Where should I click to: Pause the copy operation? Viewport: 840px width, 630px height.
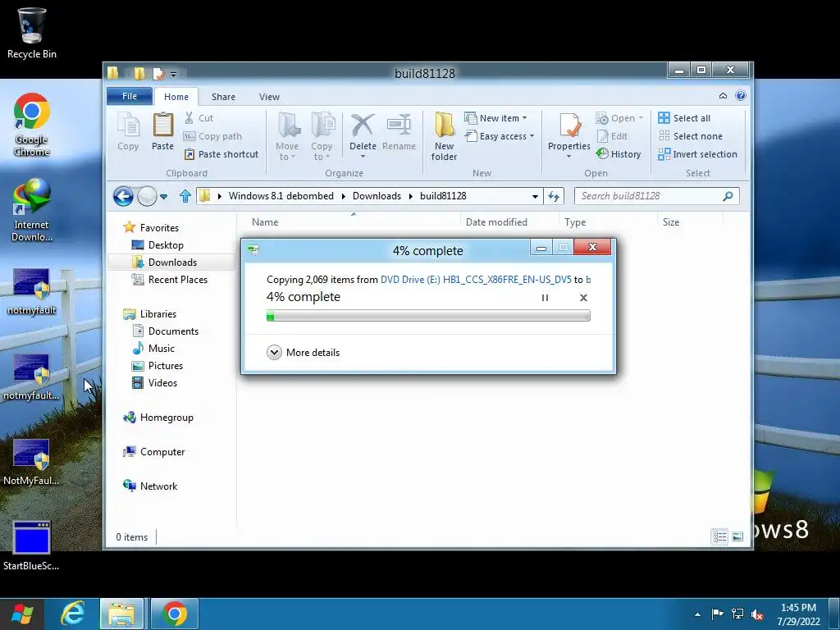(545, 297)
